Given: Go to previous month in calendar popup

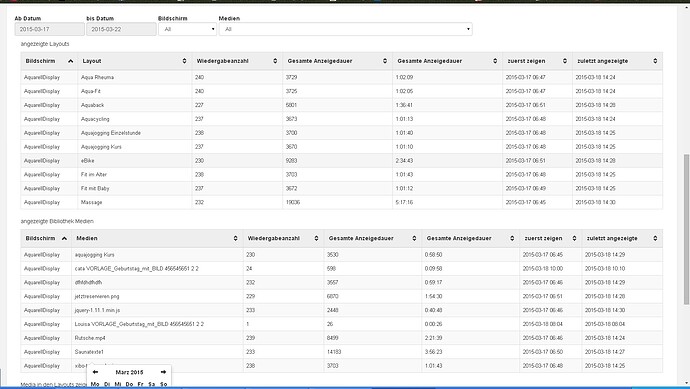Looking at the screenshot, I should [x=95, y=372].
